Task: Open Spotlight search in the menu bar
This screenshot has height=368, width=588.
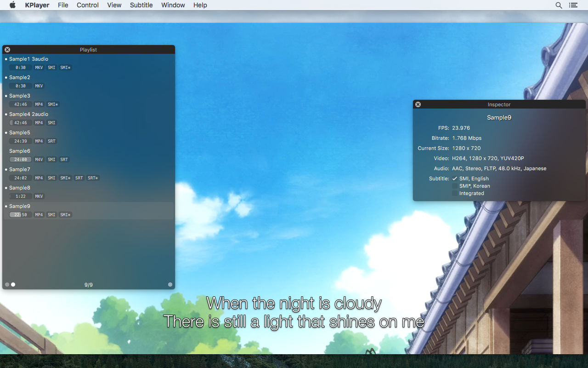Action: point(559,5)
